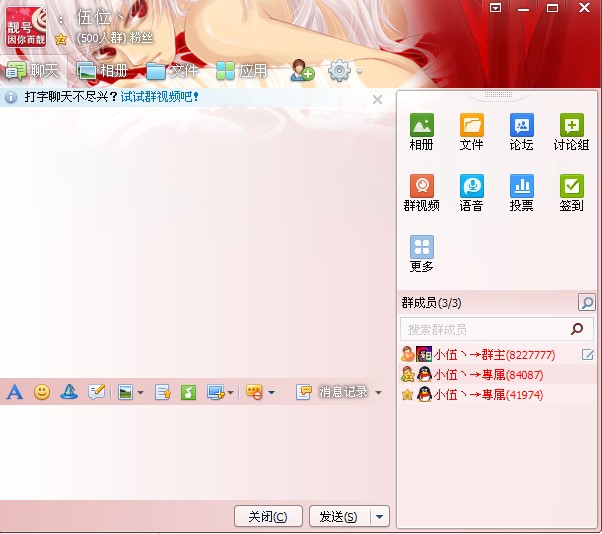
Task: Click the screen capture icon
Action: (x=216, y=392)
